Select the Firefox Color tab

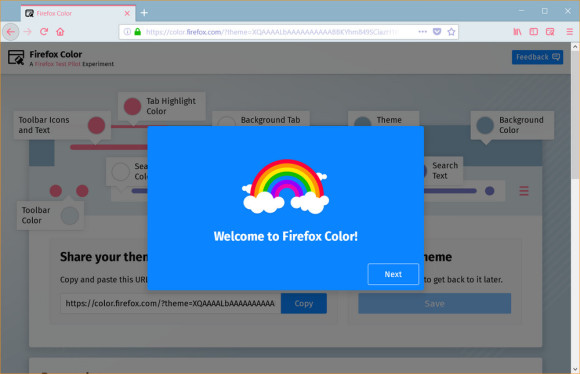78,13
